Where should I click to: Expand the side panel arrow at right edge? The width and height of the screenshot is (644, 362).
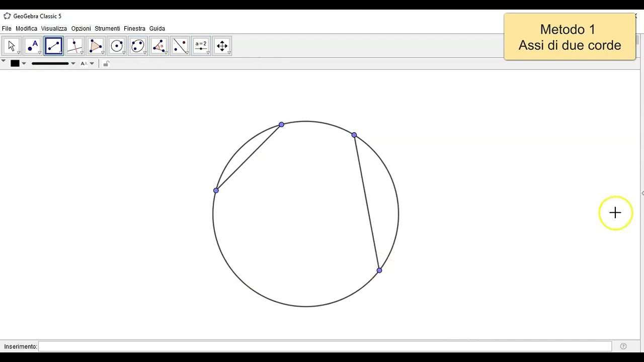pos(642,193)
